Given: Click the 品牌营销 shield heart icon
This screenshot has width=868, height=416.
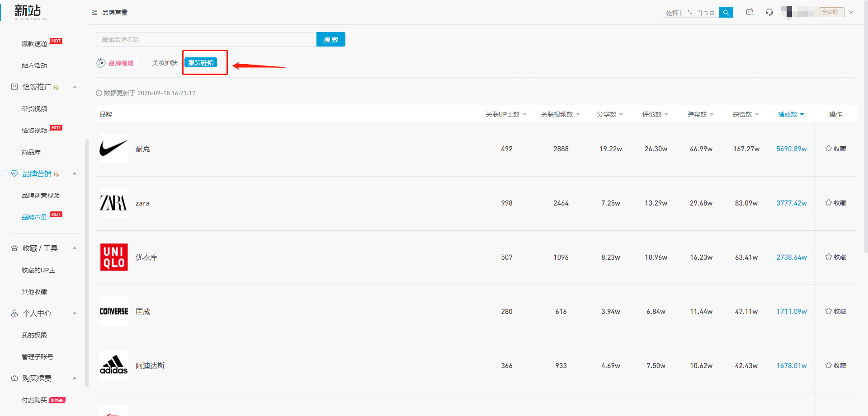Looking at the screenshot, I should coord(14,174).
